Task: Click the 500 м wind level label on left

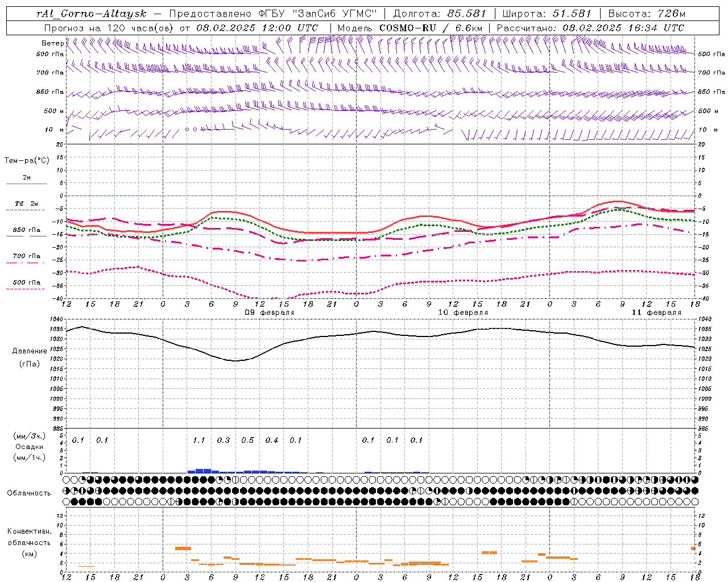Action: tap(54, 111)
